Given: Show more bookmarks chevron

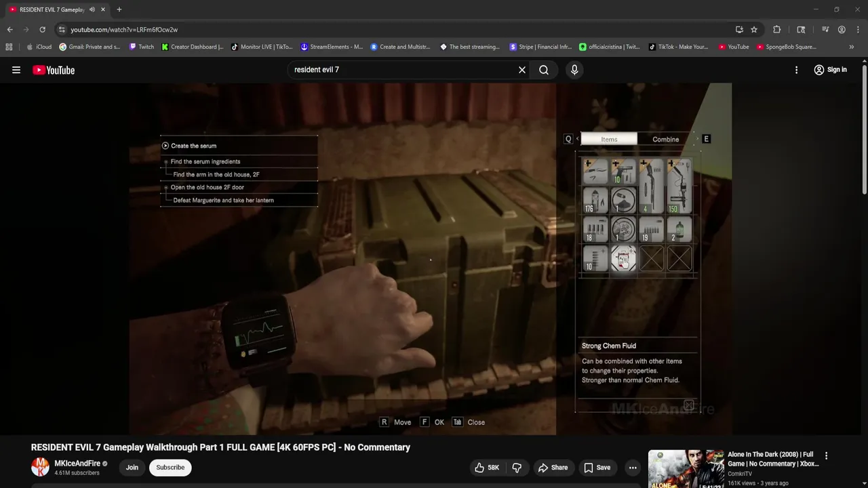Looking at the screenshot, I should coord(852,47).
